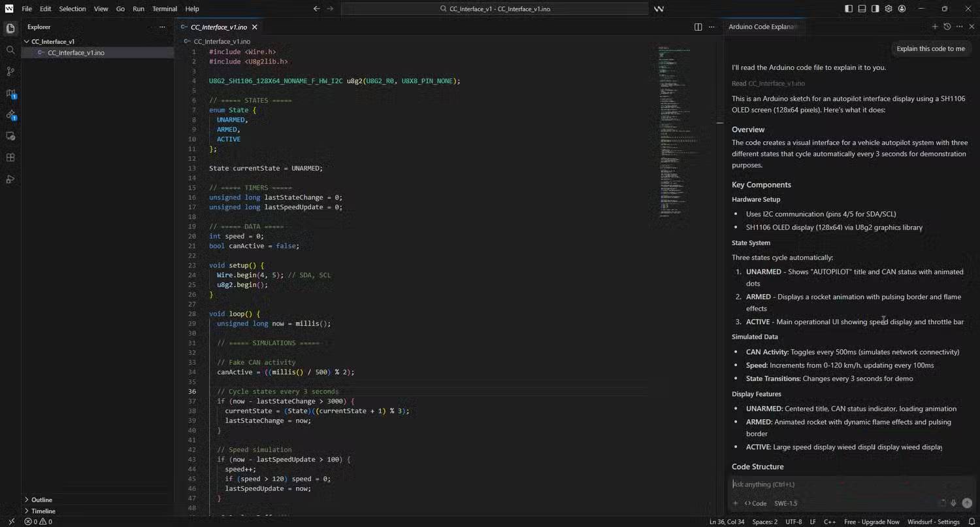Split the editor to the right
Viewport: 980px width, 527px height.
click(x=698, y=27)
